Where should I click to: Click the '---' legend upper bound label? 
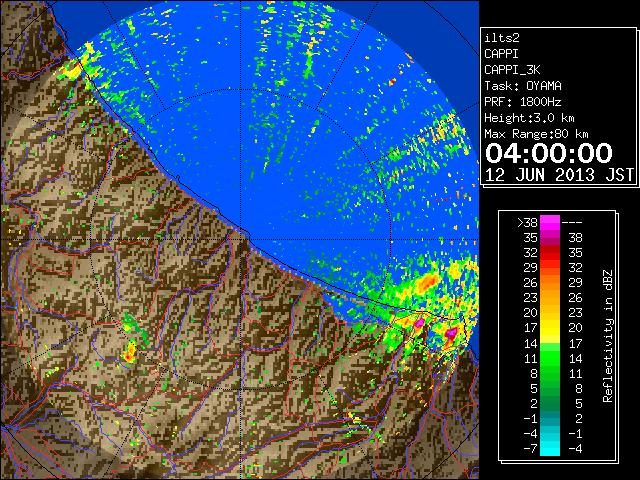(x=572, y=223)
